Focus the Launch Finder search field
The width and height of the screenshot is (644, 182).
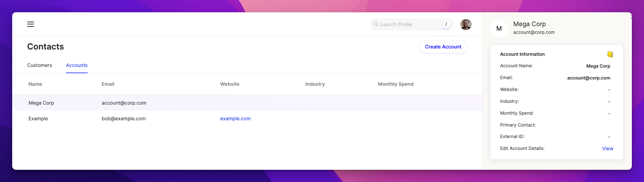[x=411, y=24]
